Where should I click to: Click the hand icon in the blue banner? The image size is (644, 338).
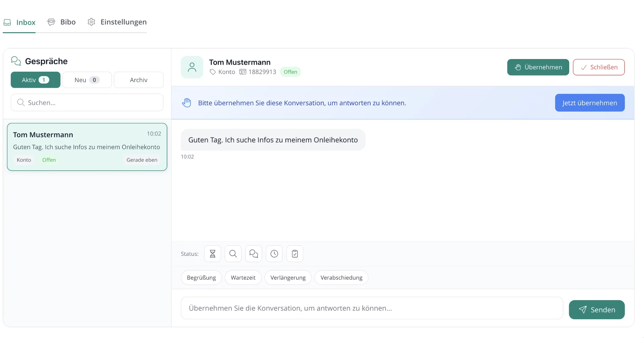(186, 103)
